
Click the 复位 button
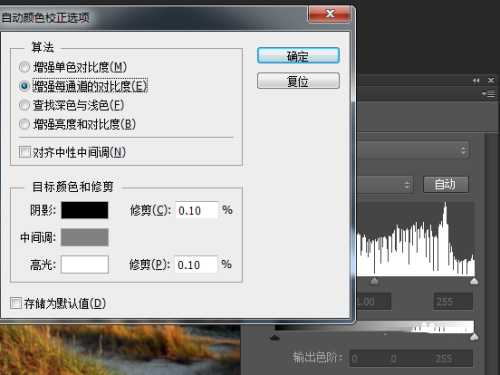click(298, 81)
